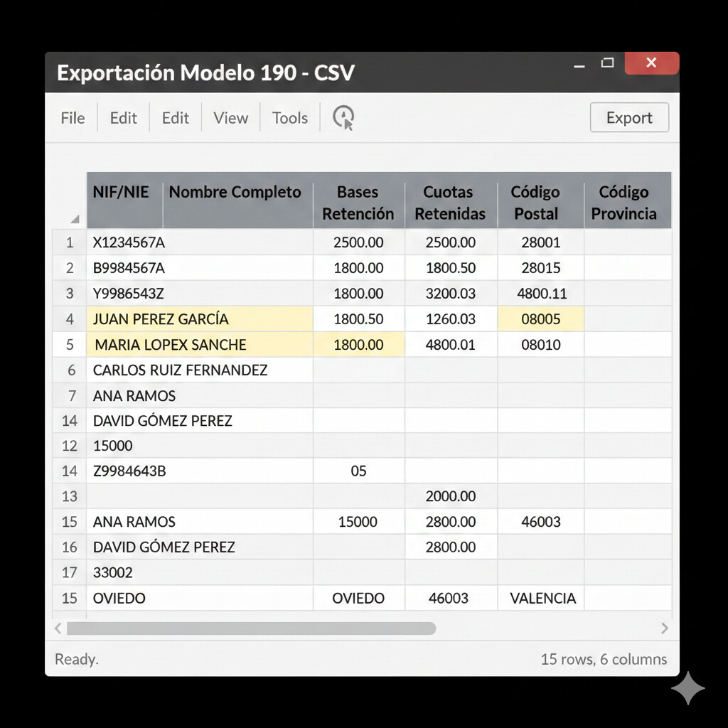Click the horizontal scrollbar thumb
The height and width of the screenshot is (728, 728).
(251, 628)
